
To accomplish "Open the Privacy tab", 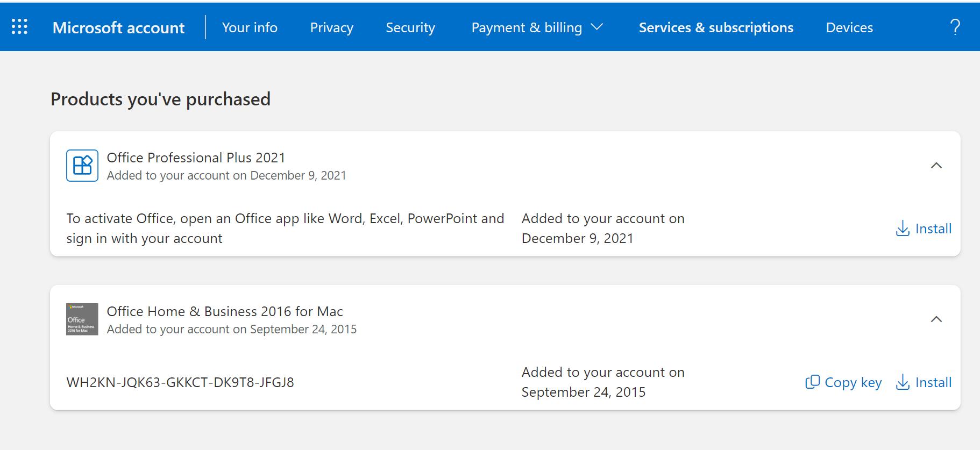I will [331, 27].
